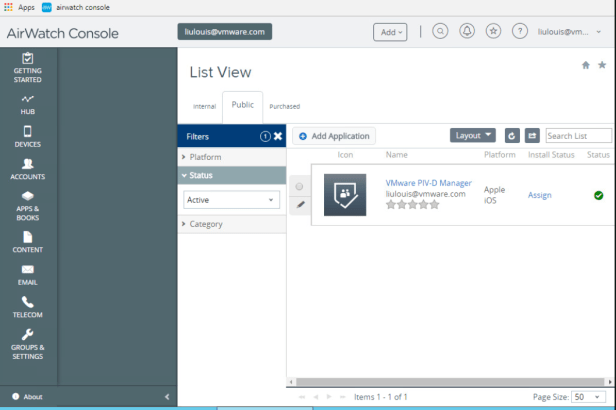Click the VMware PIV-D Manager app icon
This screenshot has width=616, height=410.
pyautogui.click(x=345, y=195)
